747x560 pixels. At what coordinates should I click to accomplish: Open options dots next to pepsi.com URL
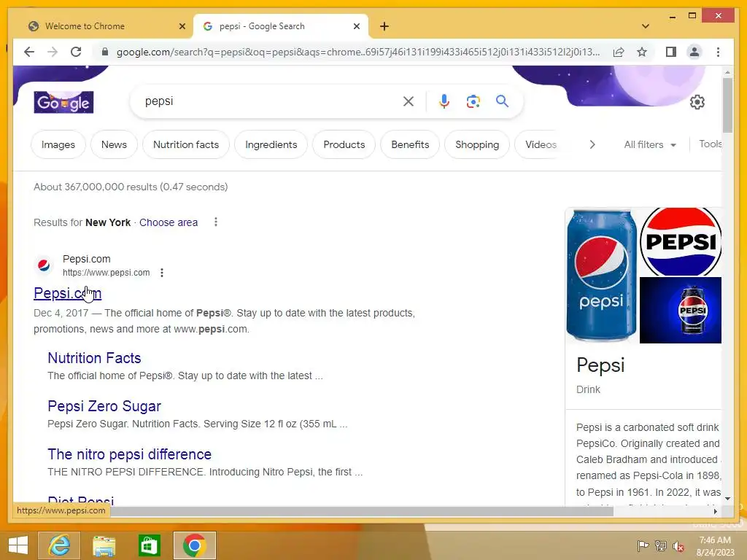(162, 273)
